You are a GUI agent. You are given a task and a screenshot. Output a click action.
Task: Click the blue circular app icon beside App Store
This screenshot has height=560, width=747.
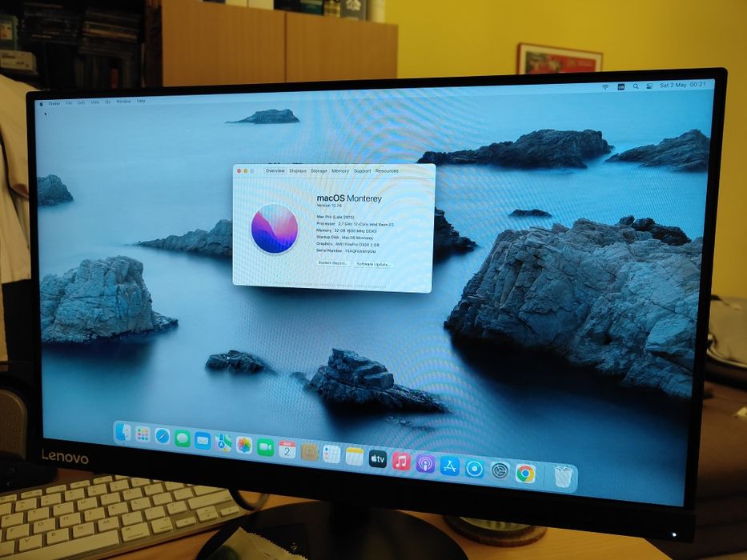(475, 469)
